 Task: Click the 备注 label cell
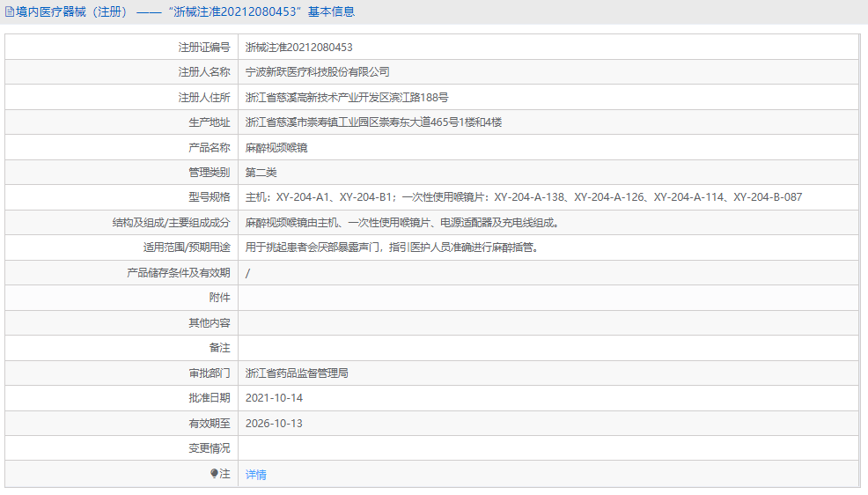[x=121, y=348]
